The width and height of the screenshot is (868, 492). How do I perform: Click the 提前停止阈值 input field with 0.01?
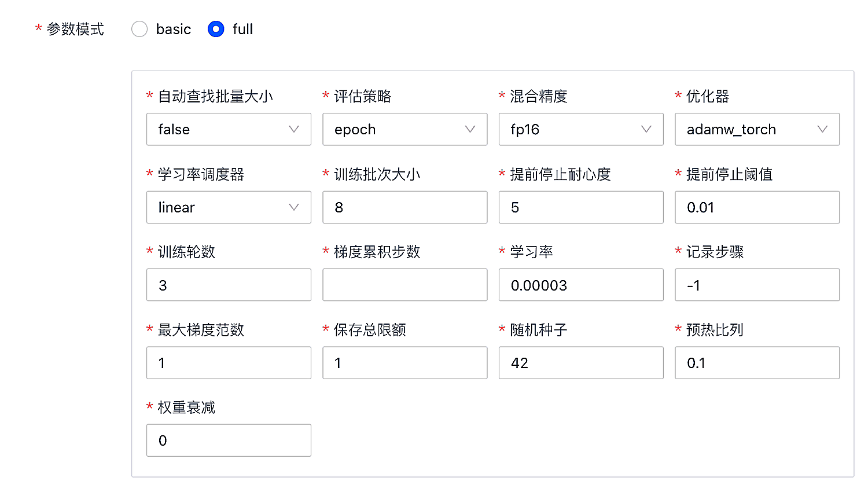pos(757,207)
